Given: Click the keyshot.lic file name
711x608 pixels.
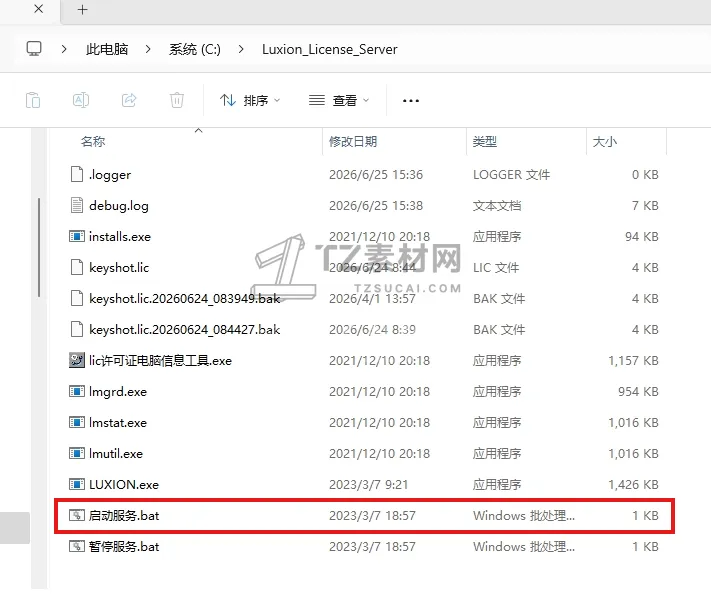Looking at the screenshot, I should (x=119, y=268).
